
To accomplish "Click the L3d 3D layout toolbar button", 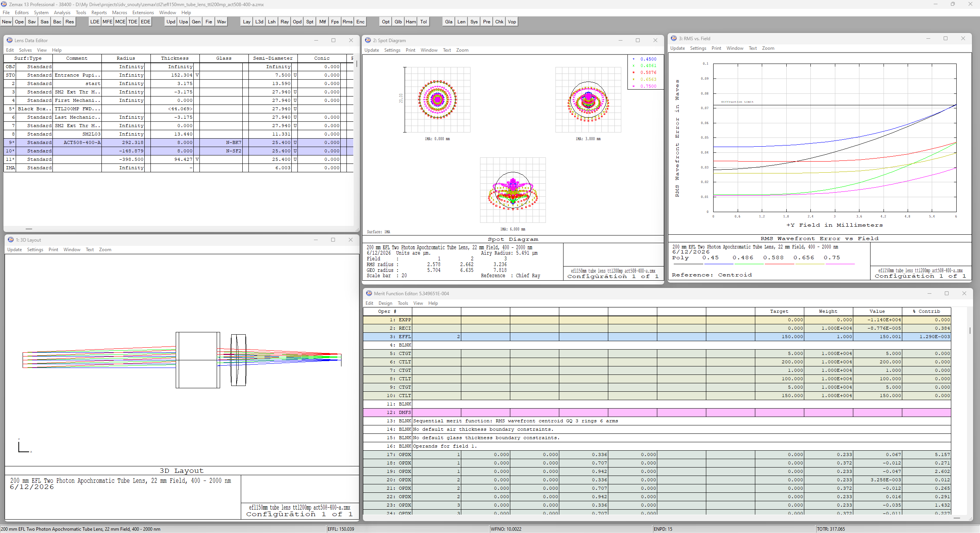I will point(259,21).
